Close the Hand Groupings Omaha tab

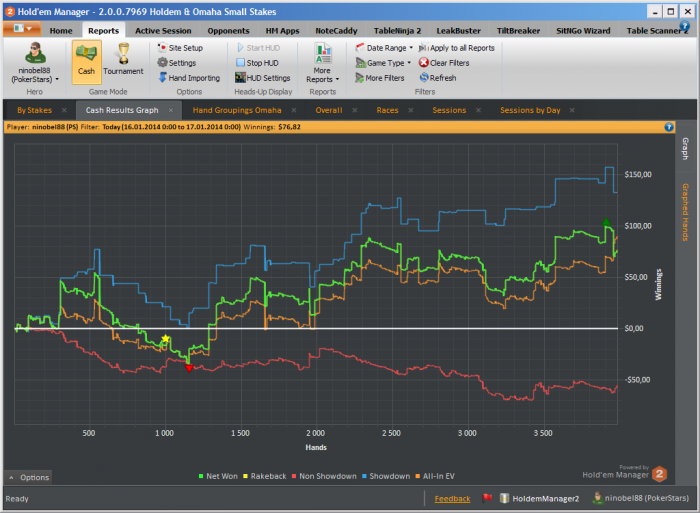(x=294, y=110)
